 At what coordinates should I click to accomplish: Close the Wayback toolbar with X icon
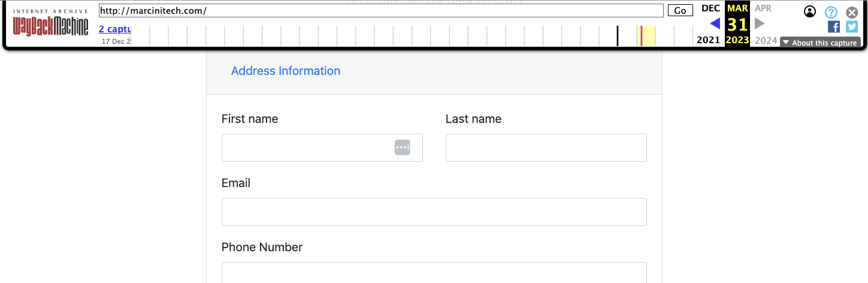point(852,12)
